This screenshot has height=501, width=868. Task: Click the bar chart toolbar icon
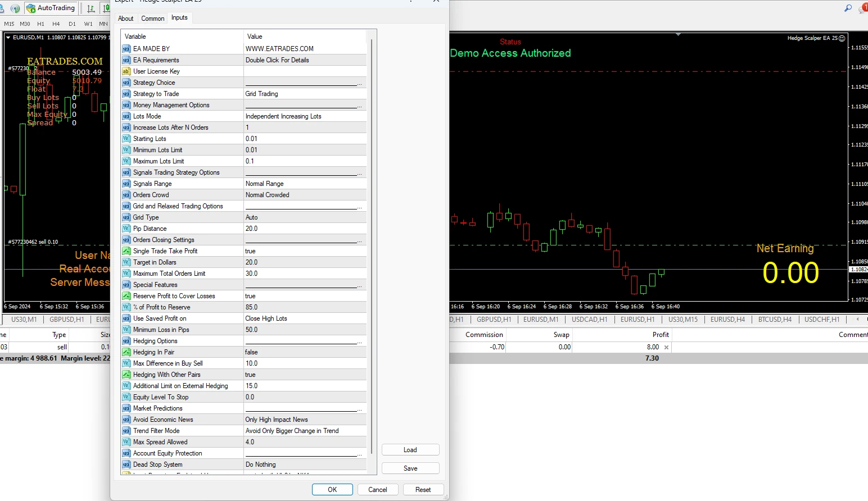coord(91,8)
